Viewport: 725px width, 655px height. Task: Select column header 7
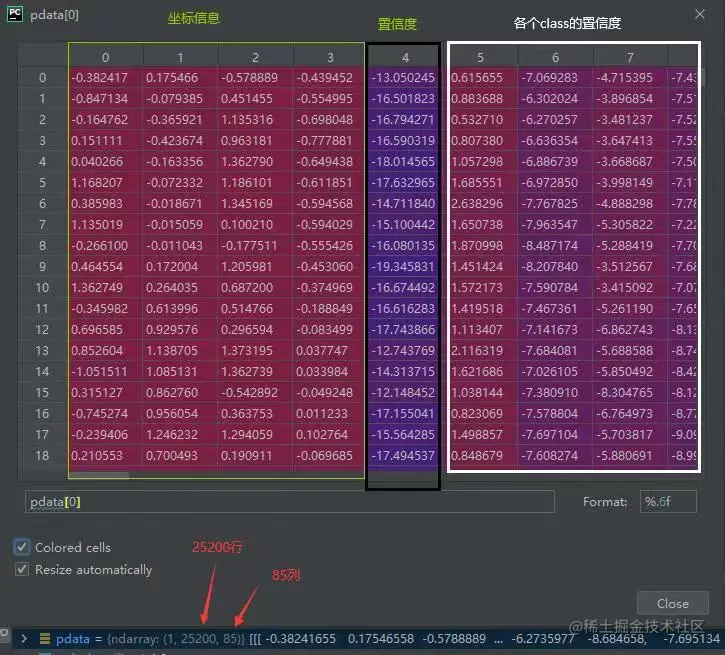630,57
